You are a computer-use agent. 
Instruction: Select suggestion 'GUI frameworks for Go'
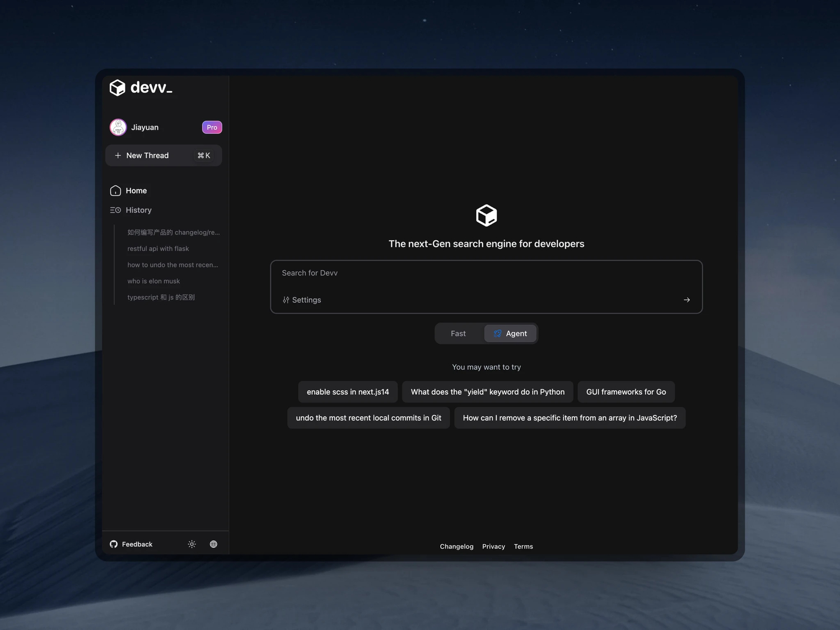tap(626, 391)
